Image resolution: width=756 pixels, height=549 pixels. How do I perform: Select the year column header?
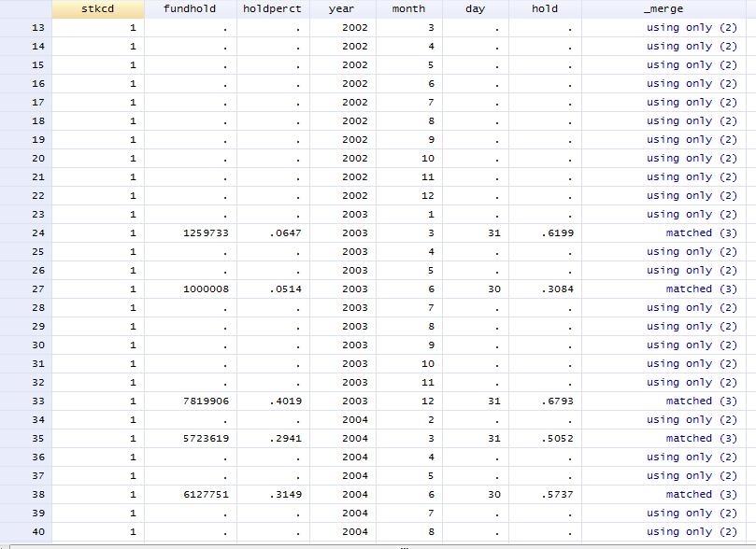(342, 9)
